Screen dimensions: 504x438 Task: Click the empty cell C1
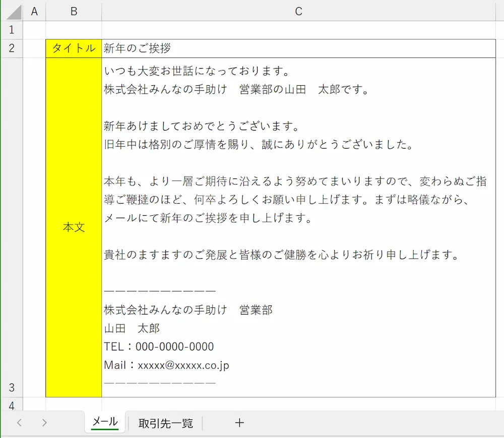pos(298,30)
